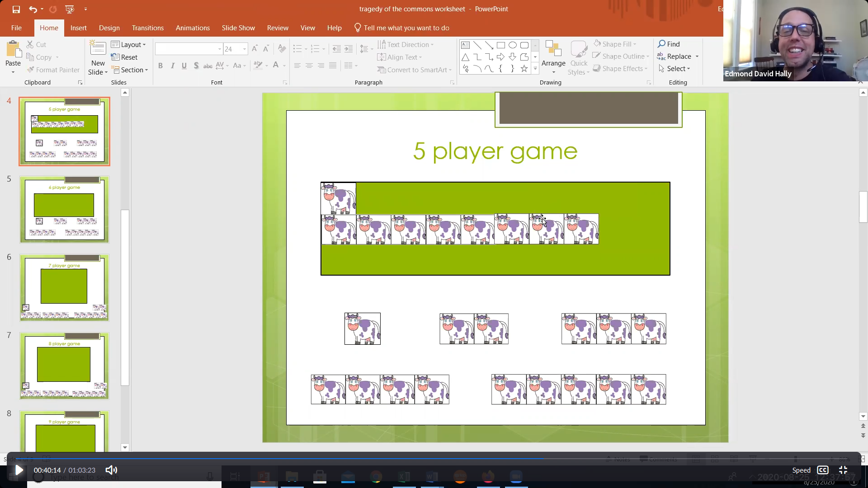Screen dimensions: 868x488
Task: Align text left
Action: point(297,66)
